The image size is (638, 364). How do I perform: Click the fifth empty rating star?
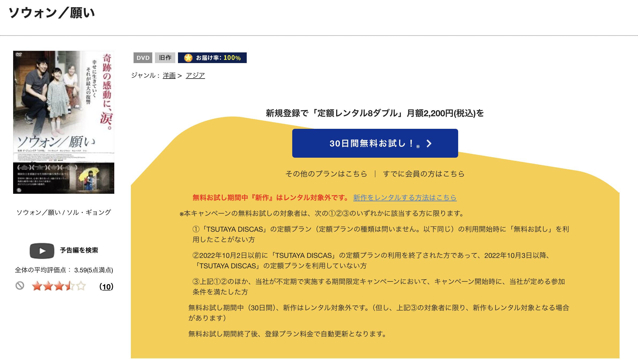click(x=81, y=286)
